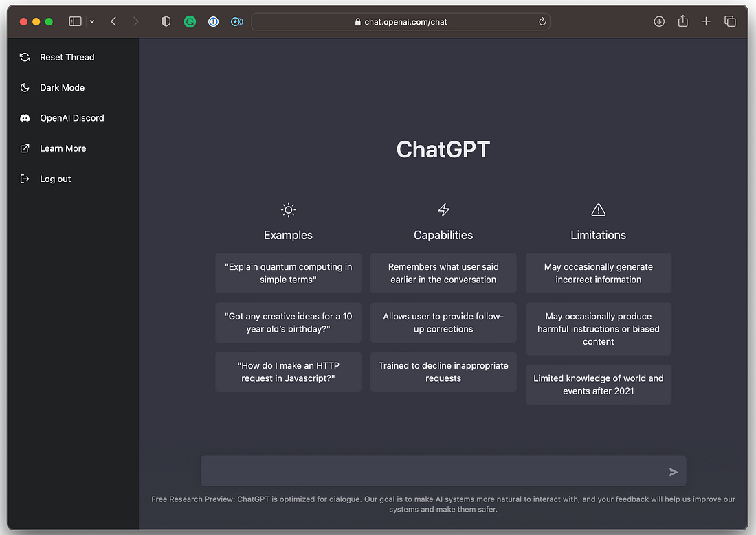Click the Log out arrow icon
The image size is (756, 535).
coord(25,179)
